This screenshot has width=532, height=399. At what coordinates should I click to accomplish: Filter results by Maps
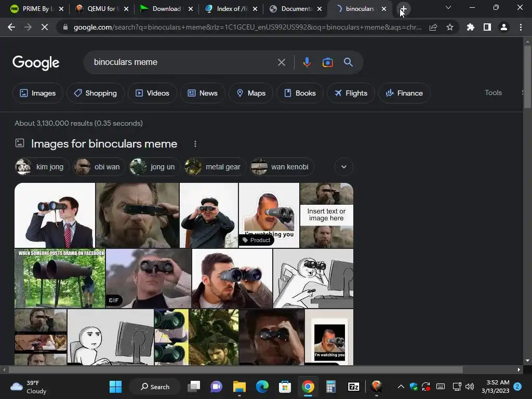click(251, 93)
